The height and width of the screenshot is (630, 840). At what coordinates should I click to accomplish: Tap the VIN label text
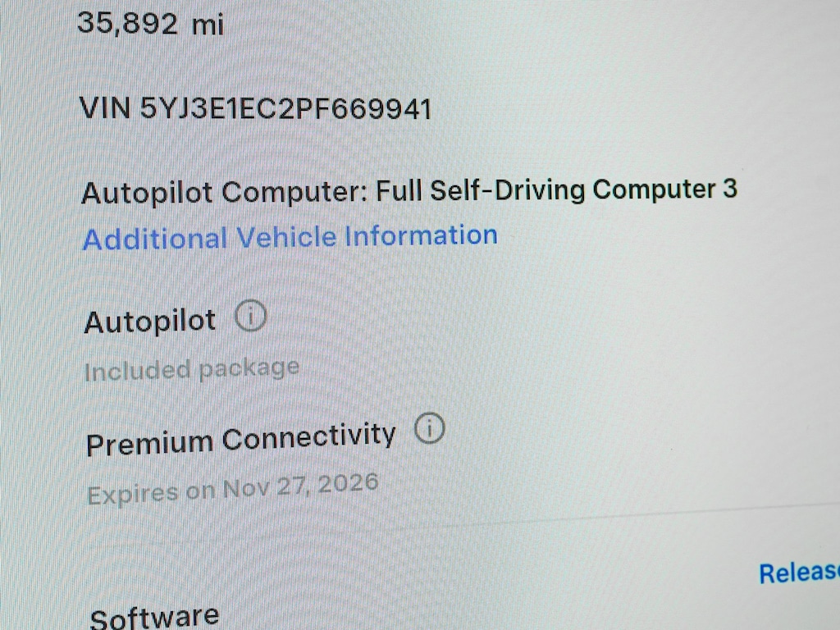[x=105, y=107]
